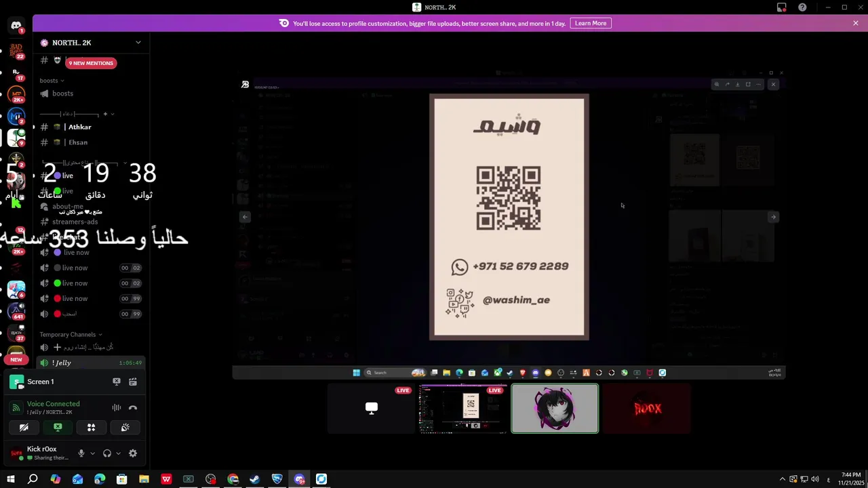Open taskbar clock showing 7:44 PM
Viewport: 868px width, 488px height.
point(850,479)
